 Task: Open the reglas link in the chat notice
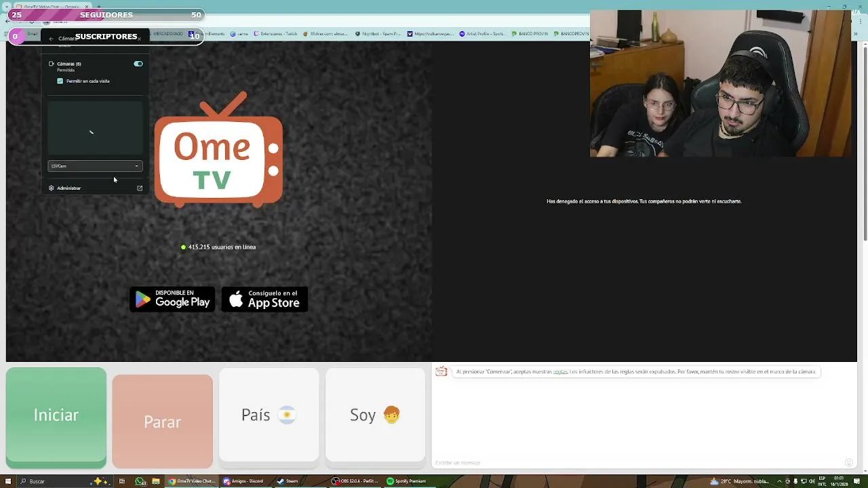pyautogui.click(x=560, y=371)
